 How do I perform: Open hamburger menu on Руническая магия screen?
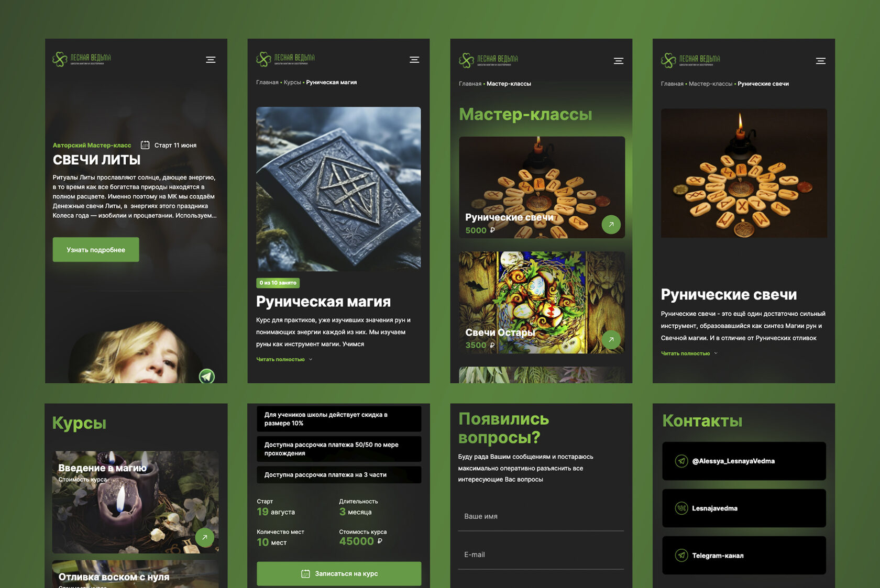coord(414,60)
